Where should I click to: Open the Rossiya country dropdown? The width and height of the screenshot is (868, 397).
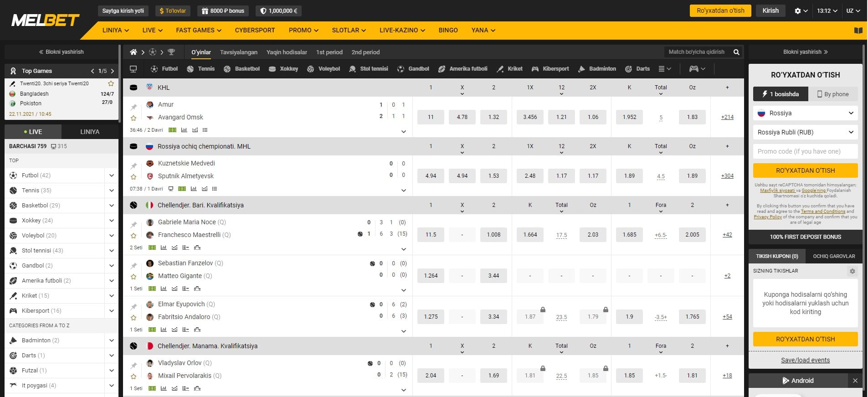805,113
